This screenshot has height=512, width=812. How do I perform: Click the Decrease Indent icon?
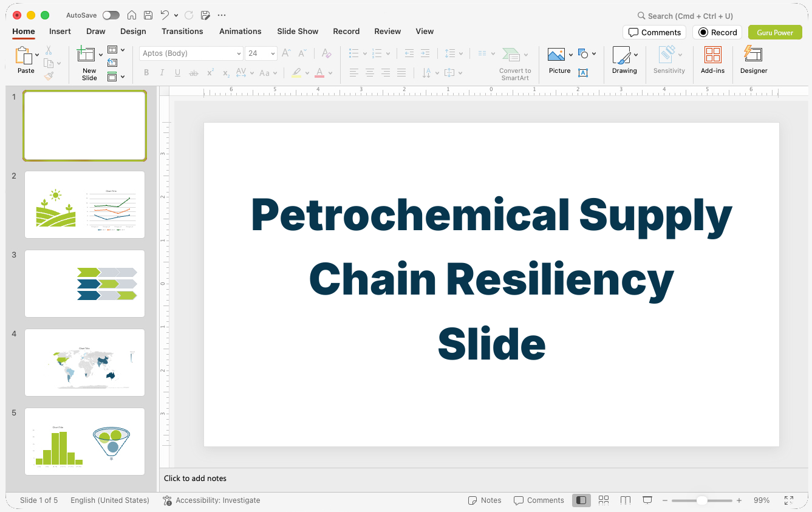pos(409,53)
